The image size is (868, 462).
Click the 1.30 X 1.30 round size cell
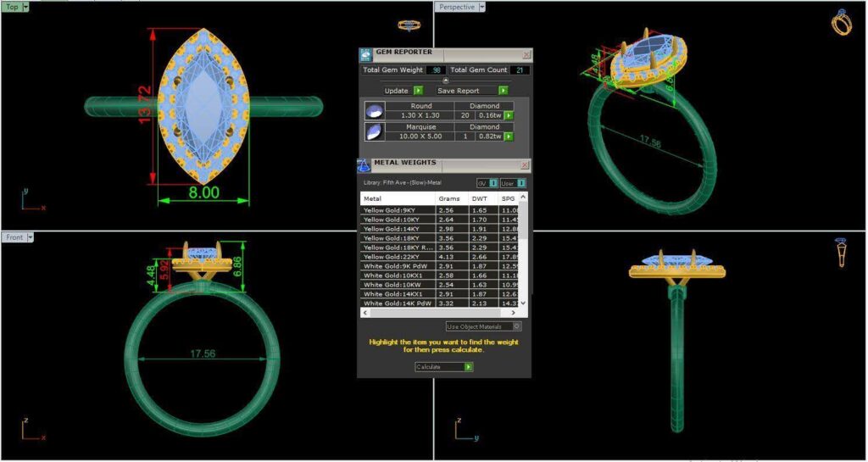(420, 115)
